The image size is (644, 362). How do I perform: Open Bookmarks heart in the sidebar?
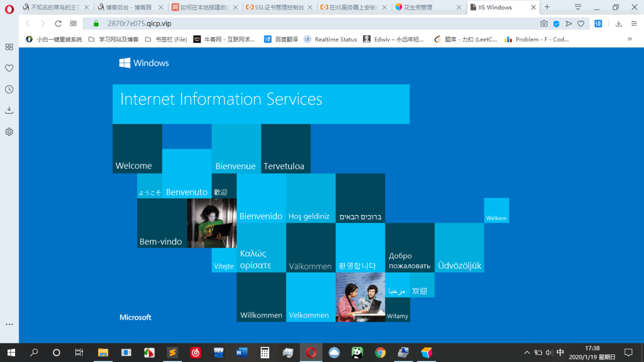pyautogui.click(x=9, y=68)
